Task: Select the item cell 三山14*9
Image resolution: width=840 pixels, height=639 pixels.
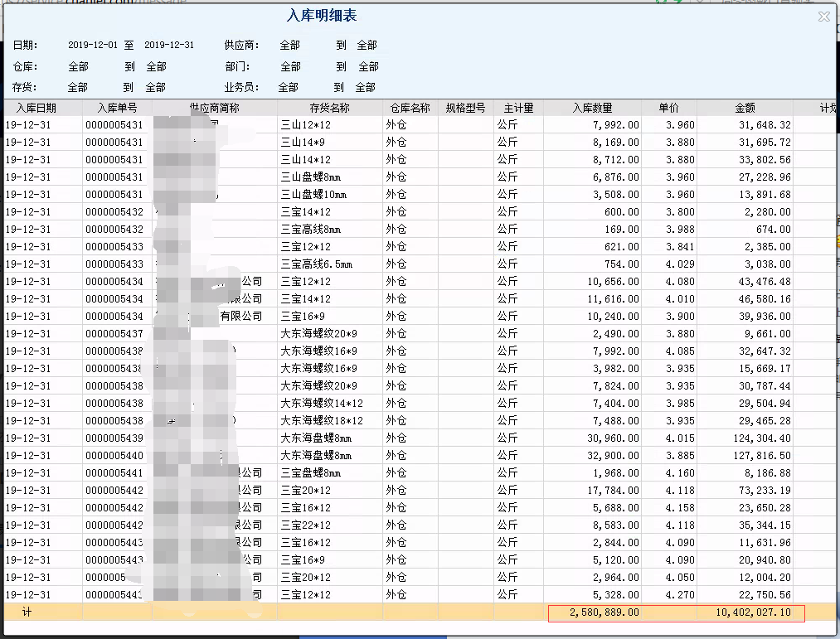Action: coord(303,143)
